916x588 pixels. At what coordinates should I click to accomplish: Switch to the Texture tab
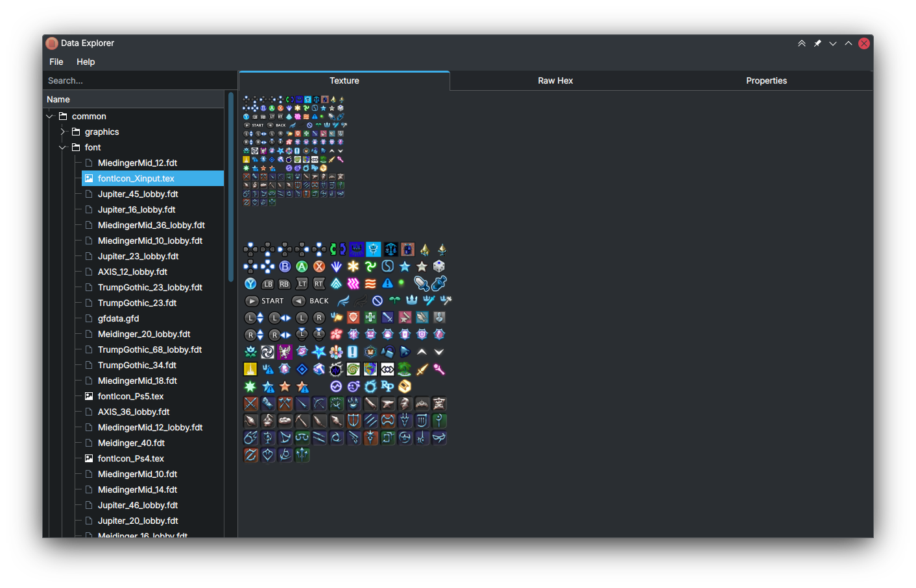(344, 80)
